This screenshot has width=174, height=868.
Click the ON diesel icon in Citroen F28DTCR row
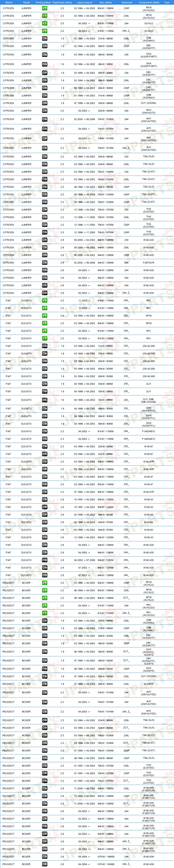click(45, 263)
